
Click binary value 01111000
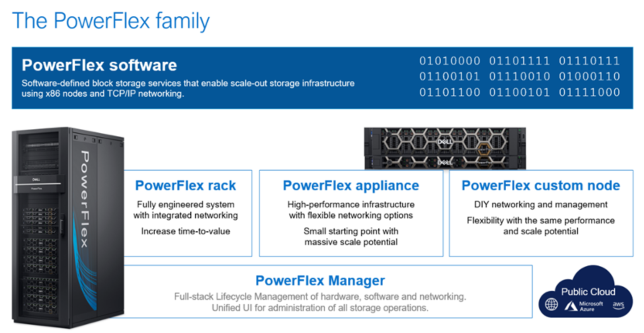[589, 92]
